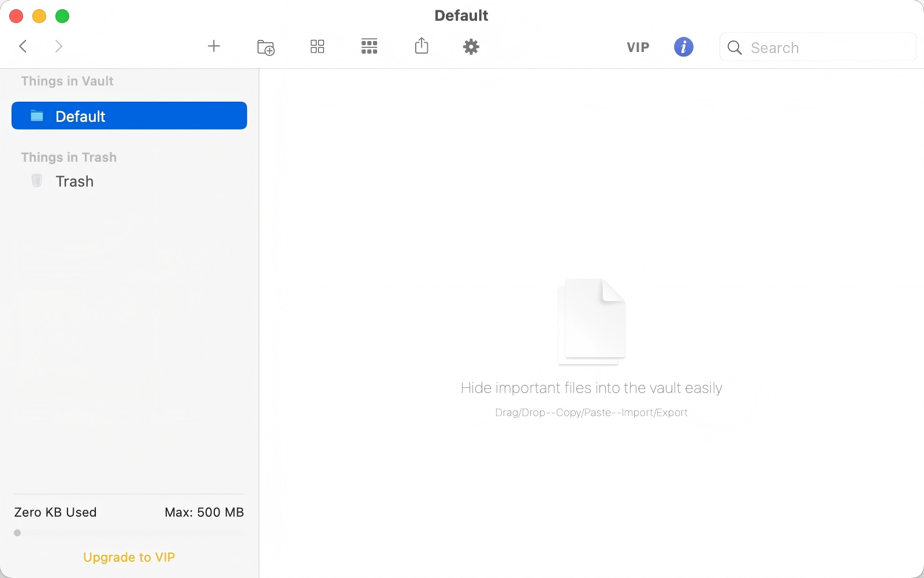Viewport: 924px width, 578px height.
Task: Navigate forward using the forward arrow
Action: 58,46
